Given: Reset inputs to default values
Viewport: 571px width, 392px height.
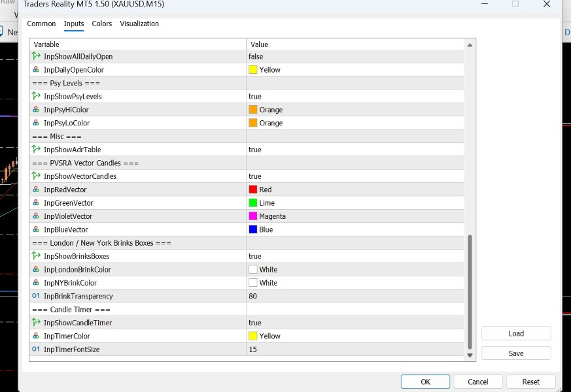Looking at the screenshot, I should pos(530,382).
